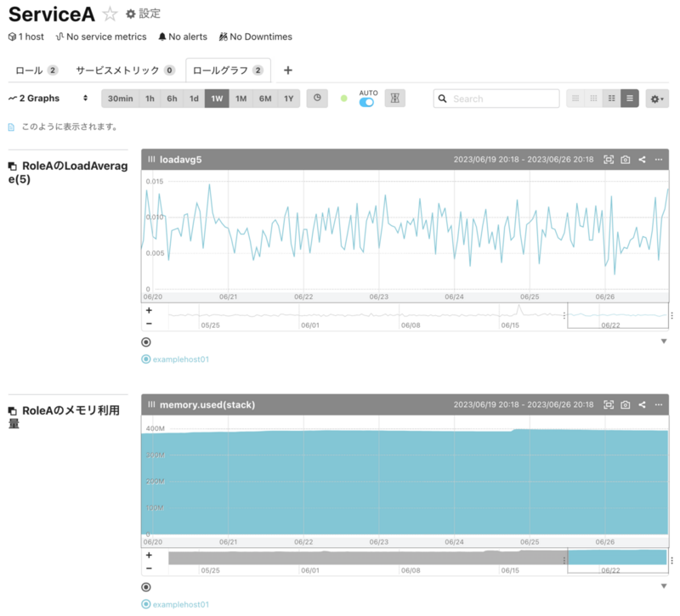This screenshot has width=680, height=616.
Task: Switch to small grid layout icon
Action: pos(593,99)
